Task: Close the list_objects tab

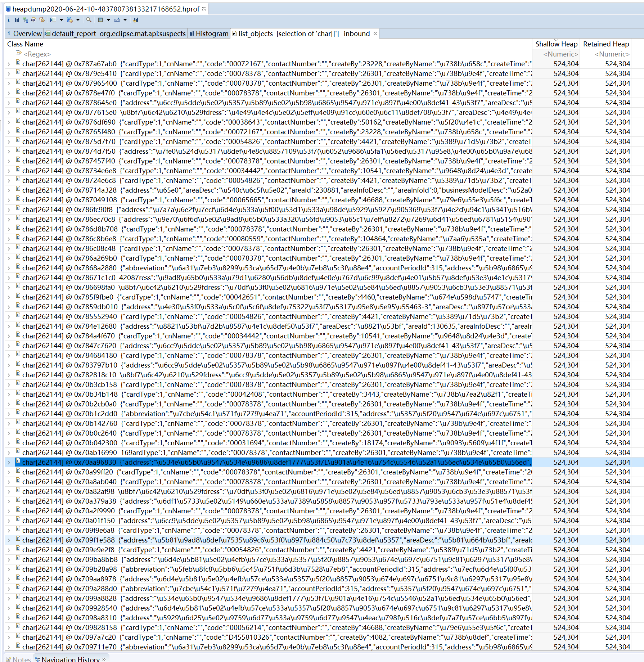Action: pyautogui.click(x=375, y=33)
